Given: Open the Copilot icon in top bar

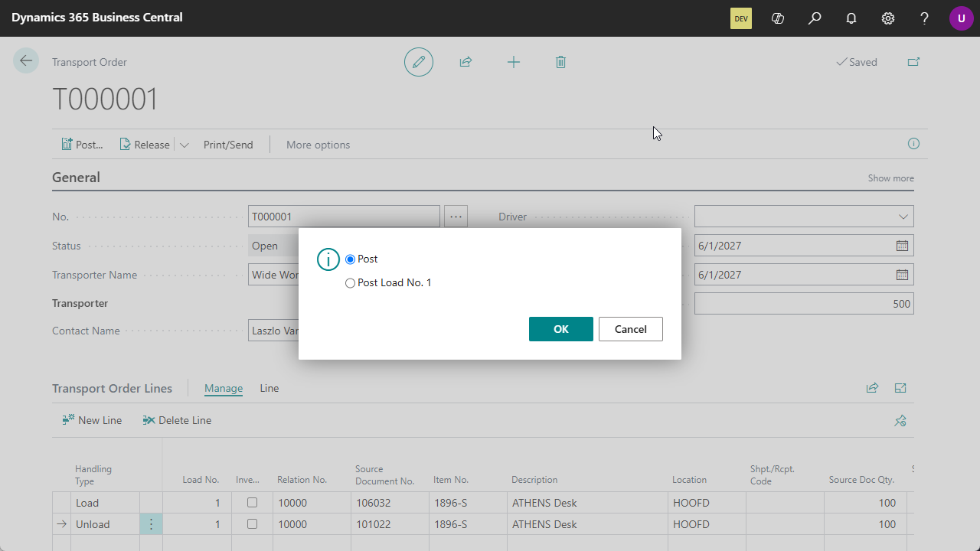Looking at the screenshot, I should [778, 18].
